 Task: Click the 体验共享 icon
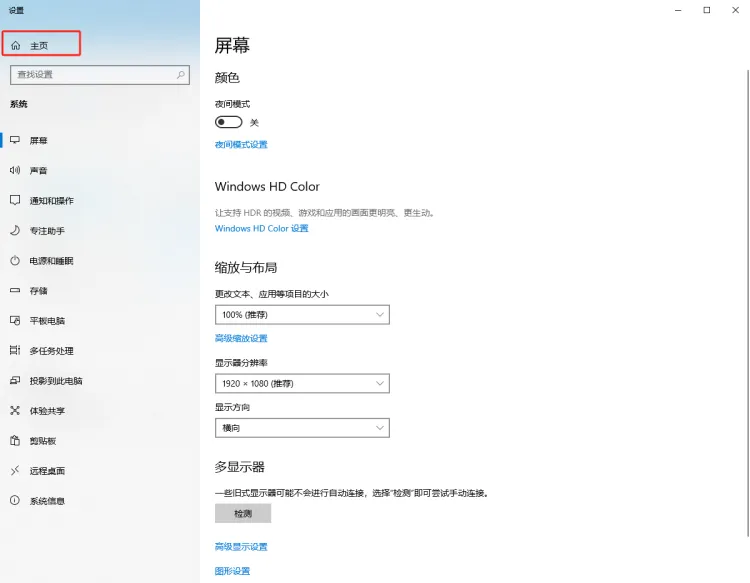tap(15, 410)
